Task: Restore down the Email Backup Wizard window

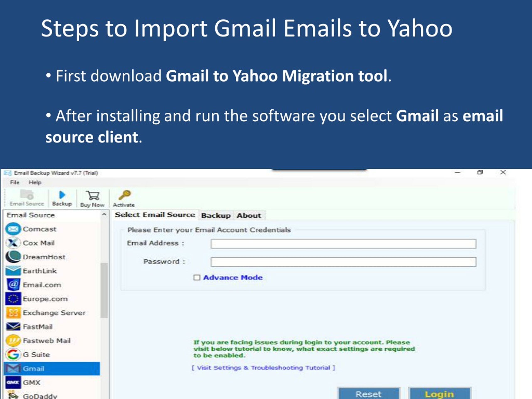Action: [x=480, y=172]
